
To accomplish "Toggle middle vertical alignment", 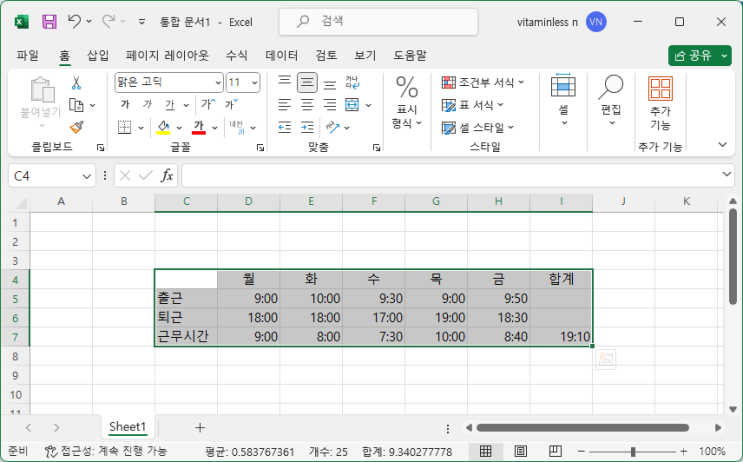I will pos(307,83).
